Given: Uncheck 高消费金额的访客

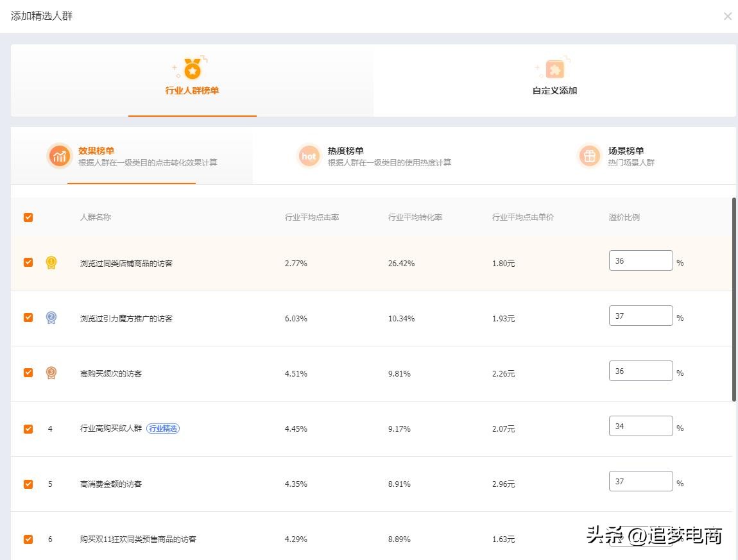Looking at the screenshot, I should click(28, 483).
